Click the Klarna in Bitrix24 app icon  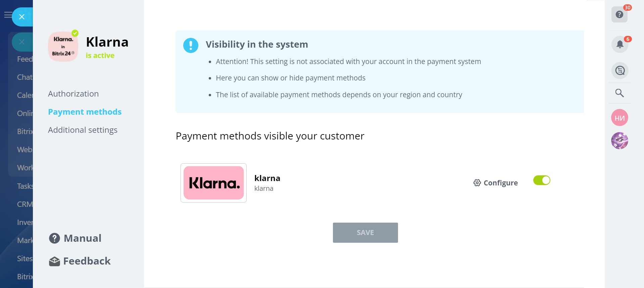(x=63, y=47)
